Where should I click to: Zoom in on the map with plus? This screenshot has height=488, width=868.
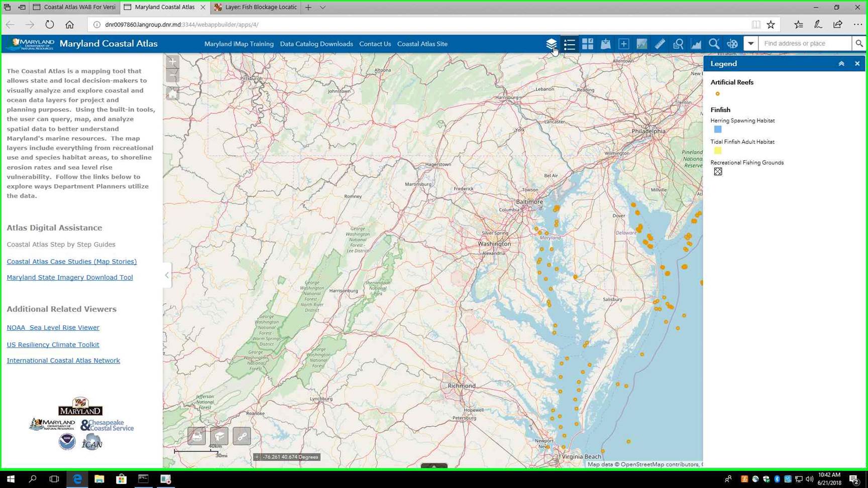pyautogui.click(x=172, y=62)
